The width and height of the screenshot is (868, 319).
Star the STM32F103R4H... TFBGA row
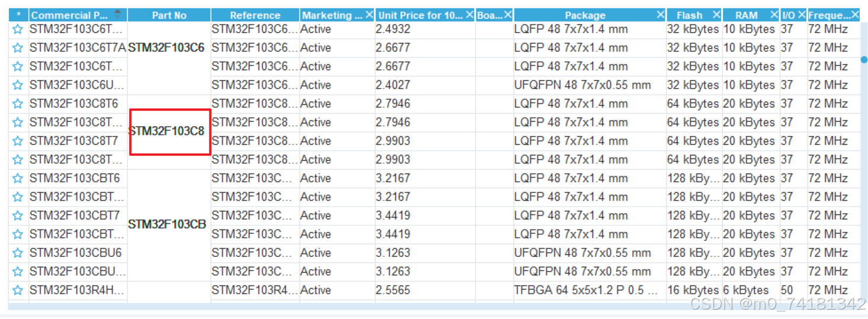point(18,290)
